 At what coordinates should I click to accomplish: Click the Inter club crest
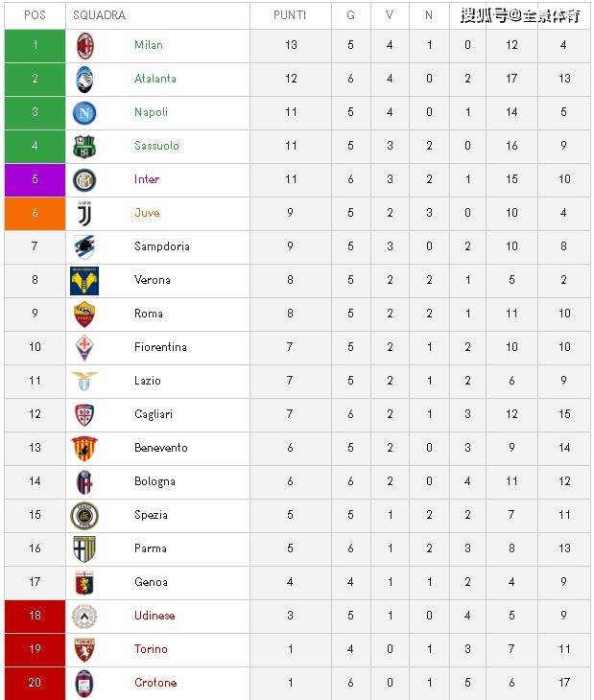[x=84, y=179]
